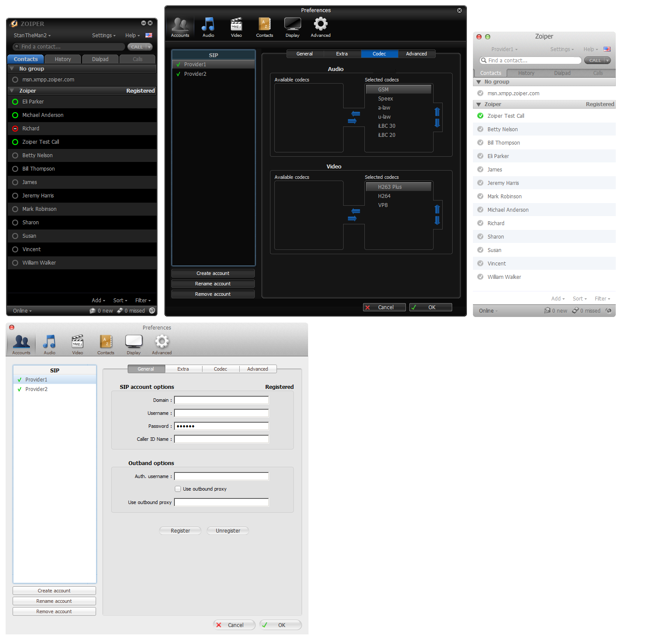This screenshot has width=672, height=640.
Task: Click Find a contact field in dark Zoiper
Action: coord(69,47)
